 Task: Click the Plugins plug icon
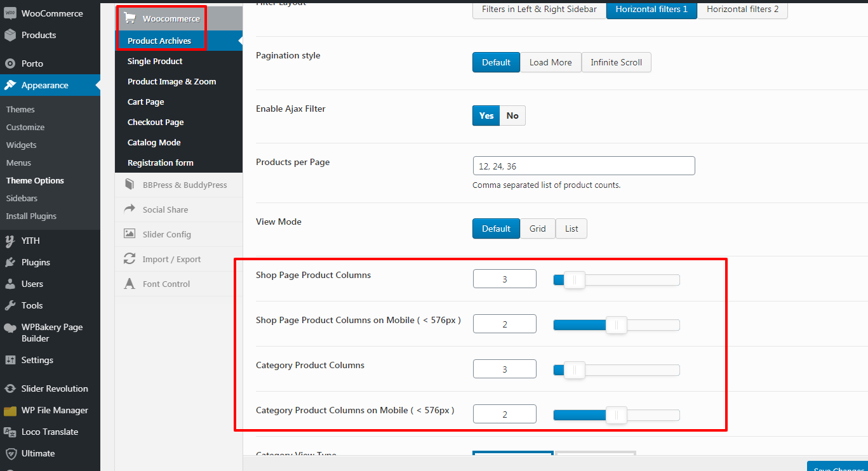[x=10, y=262]
